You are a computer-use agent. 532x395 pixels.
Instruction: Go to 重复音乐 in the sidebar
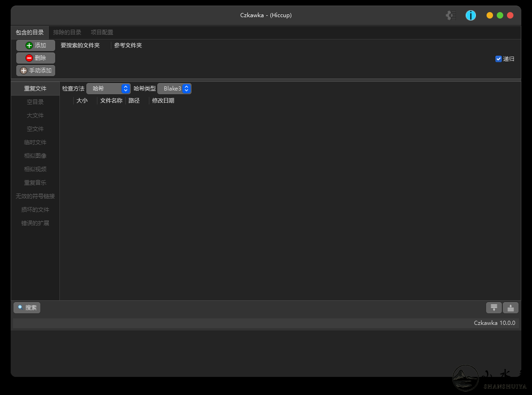(35, 183)
